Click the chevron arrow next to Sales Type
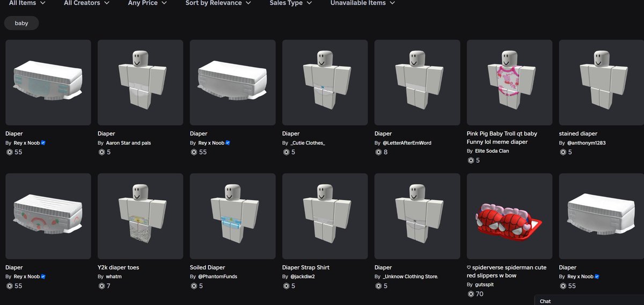The image size is (644, 305). point(309,3)
